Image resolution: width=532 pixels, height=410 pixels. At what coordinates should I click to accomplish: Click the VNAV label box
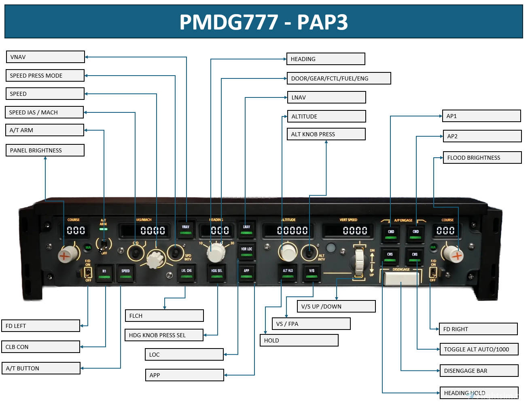click(x=45, y=57)
